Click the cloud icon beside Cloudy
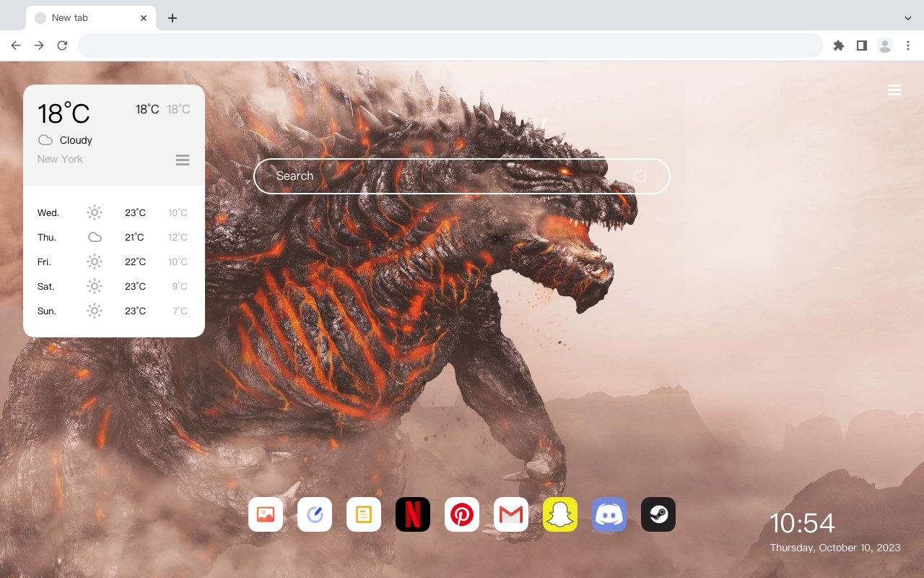924x578 pixels. click(45, 140)
